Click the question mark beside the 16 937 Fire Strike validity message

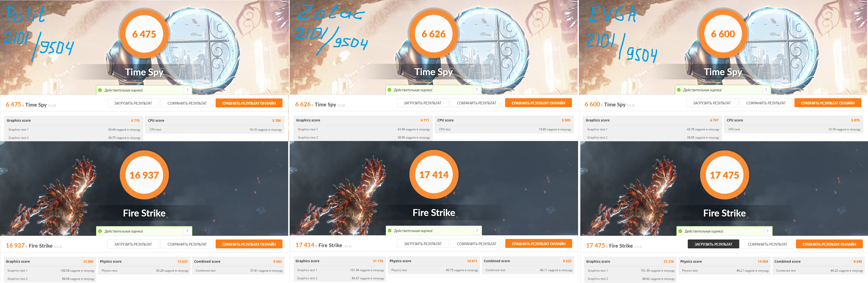[187, 231]
